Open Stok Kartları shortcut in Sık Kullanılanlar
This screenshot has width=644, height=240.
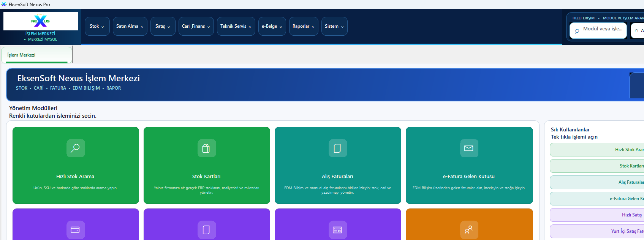[597, 166]
